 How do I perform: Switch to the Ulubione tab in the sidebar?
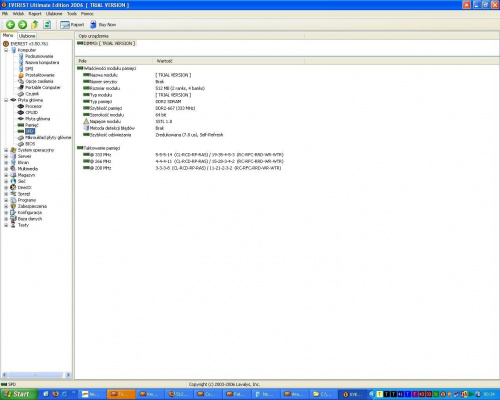tap(27, 36)
